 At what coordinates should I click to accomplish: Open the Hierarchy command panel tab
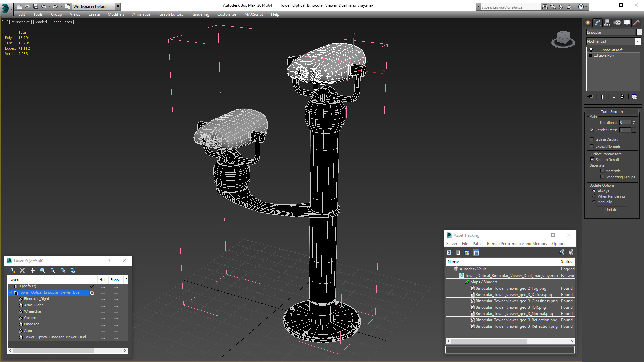pyautogui.click(x=607, y=23)
